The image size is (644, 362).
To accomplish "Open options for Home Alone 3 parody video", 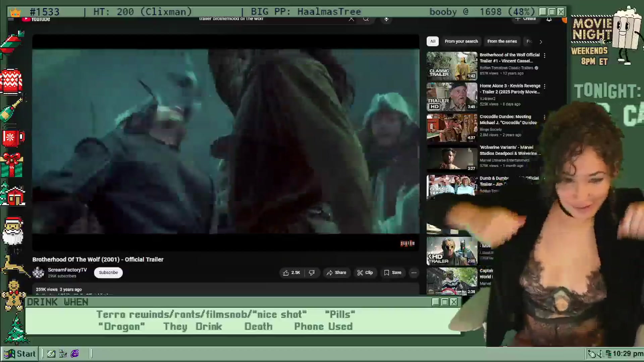I will point(544,86).
